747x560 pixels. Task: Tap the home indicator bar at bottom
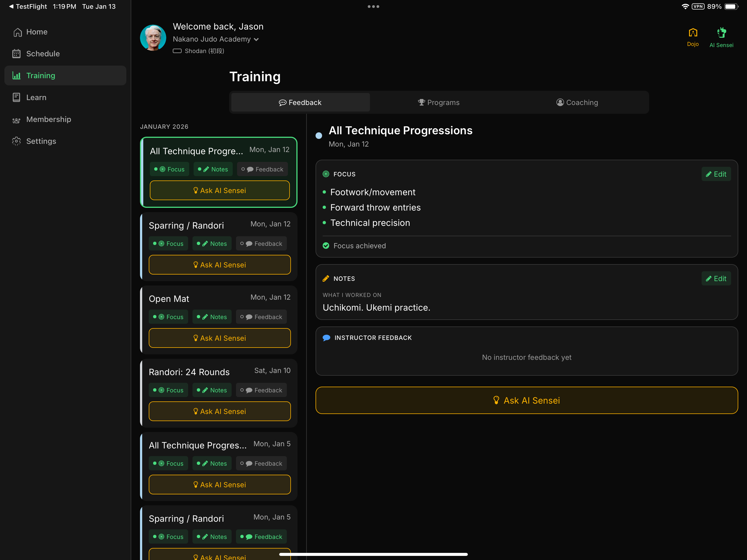coord(373,554)
